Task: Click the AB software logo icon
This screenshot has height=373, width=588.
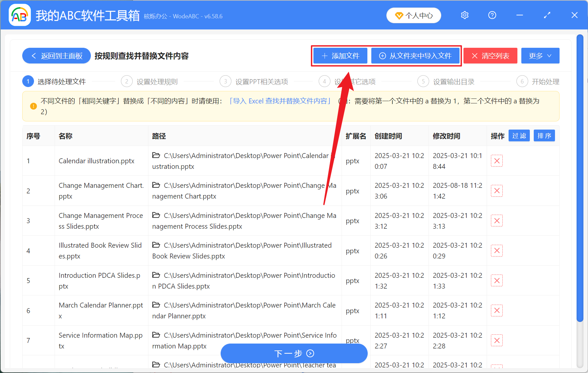Action: (20, 15)
